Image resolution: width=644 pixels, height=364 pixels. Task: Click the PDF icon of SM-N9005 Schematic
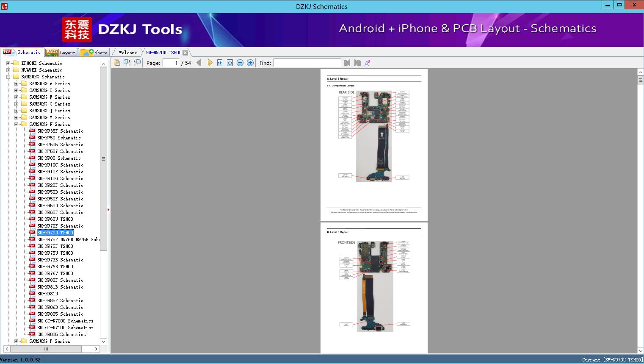coord(32,314)
